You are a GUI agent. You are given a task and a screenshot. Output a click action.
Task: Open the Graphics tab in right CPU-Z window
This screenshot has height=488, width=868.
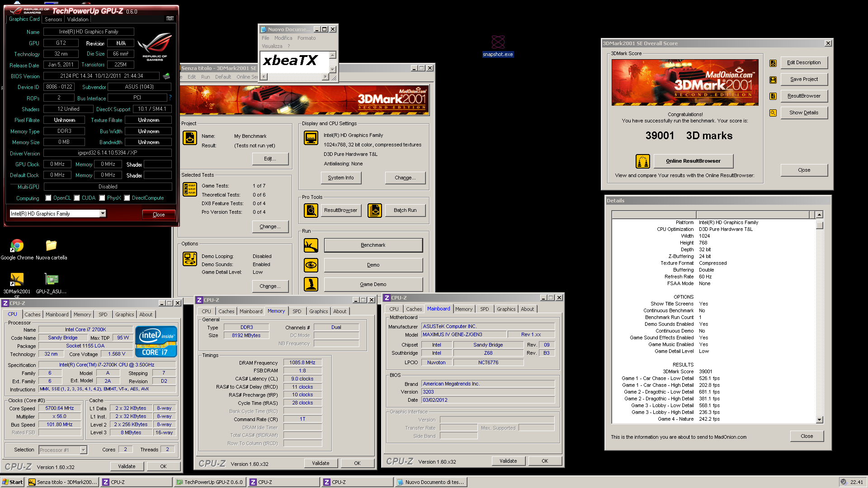coord(506,309)
